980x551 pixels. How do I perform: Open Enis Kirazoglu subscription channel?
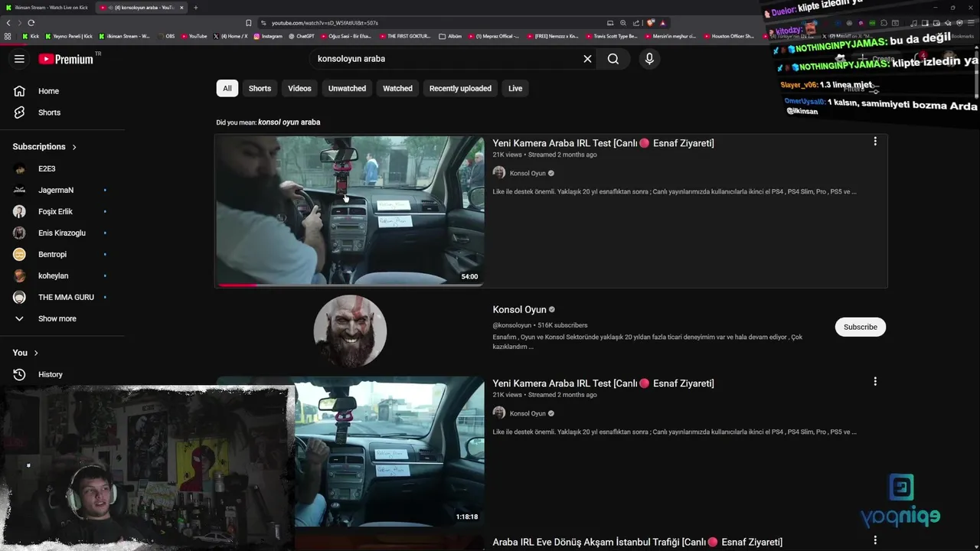tap(62, 233)
